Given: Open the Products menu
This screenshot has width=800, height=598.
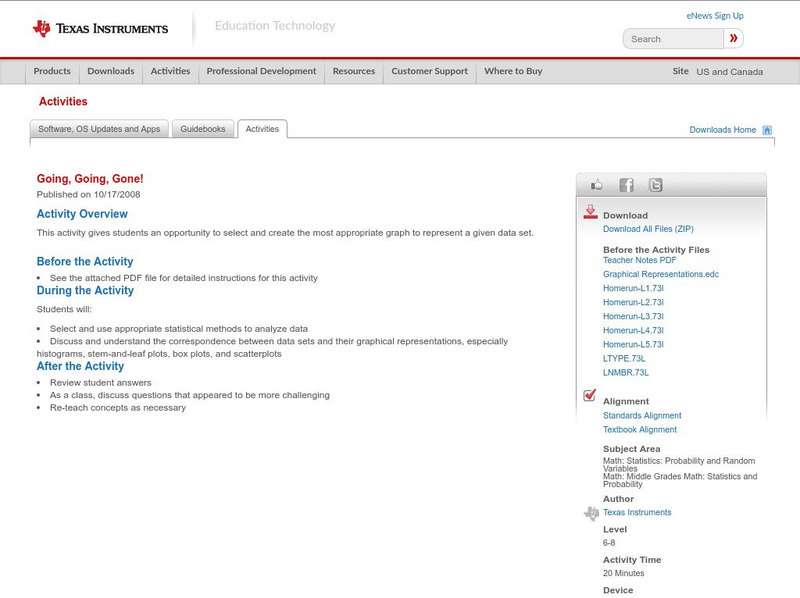Looking at the screenshot, I should coord(52,71).
